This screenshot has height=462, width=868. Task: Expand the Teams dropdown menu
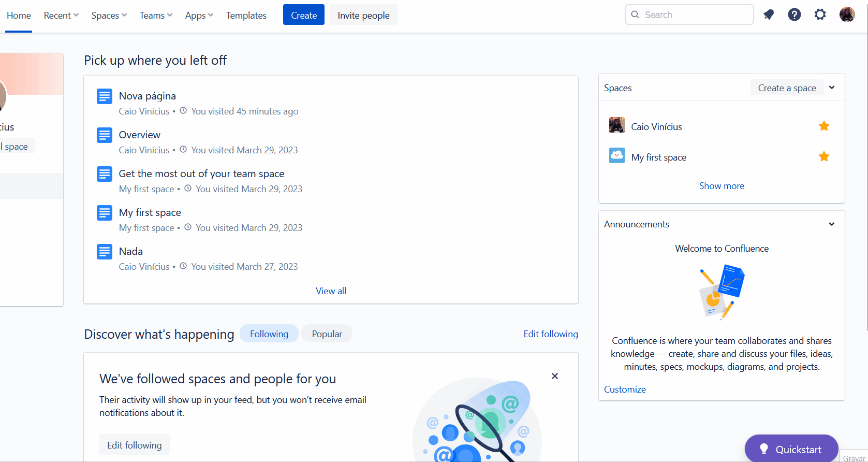156,16
